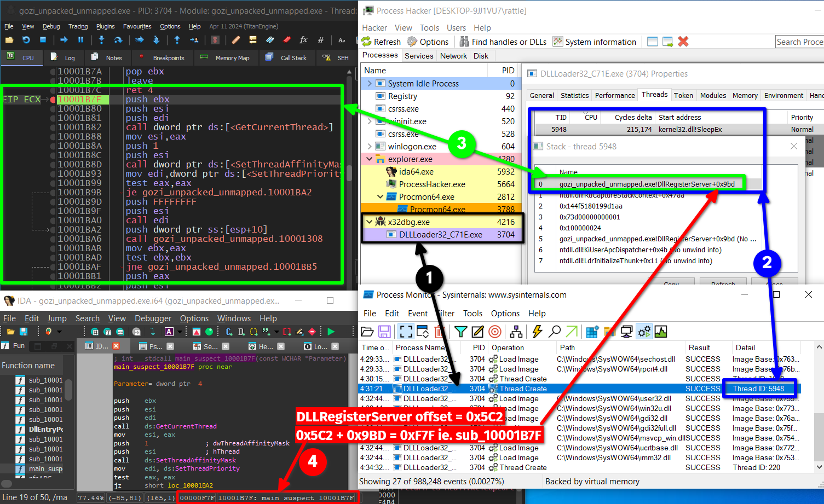Click red X icon in Process Hacker toolbar
Image resolution: width=824 pixels, height=504 pixels.
click(683, 42)
